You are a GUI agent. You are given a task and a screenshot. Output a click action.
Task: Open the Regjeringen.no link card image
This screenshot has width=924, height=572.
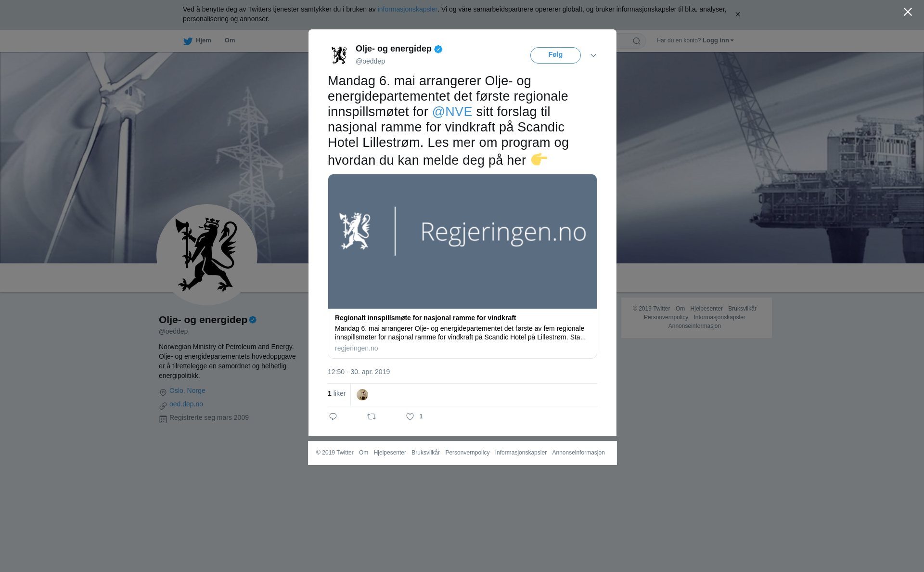pos(462,241)
